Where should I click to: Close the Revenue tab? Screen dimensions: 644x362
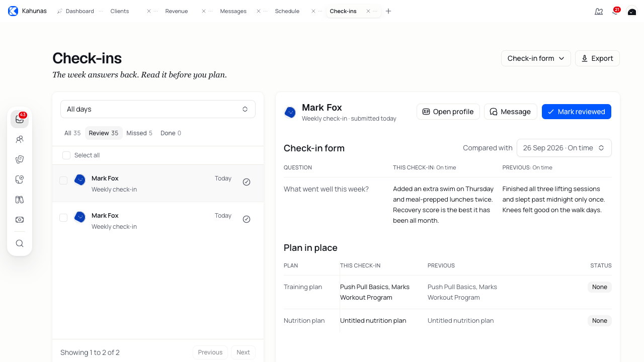pyautogui.click(x=204, y=11)
